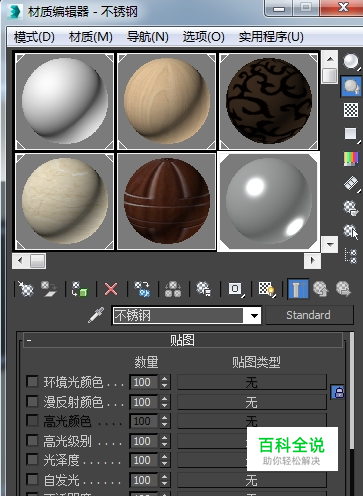Click the 光泽度 amount spinner arrows
The width and height of the screenshot is (363, 496).
coord(164,460)
